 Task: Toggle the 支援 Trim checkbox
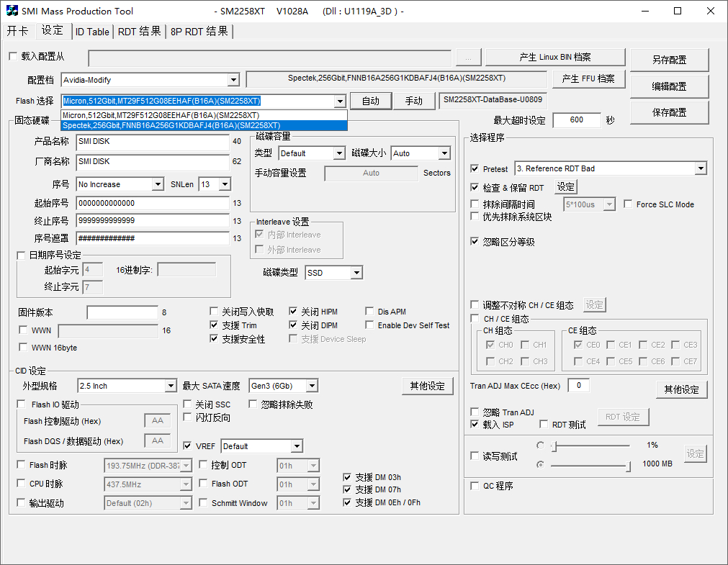click(215, 325)
